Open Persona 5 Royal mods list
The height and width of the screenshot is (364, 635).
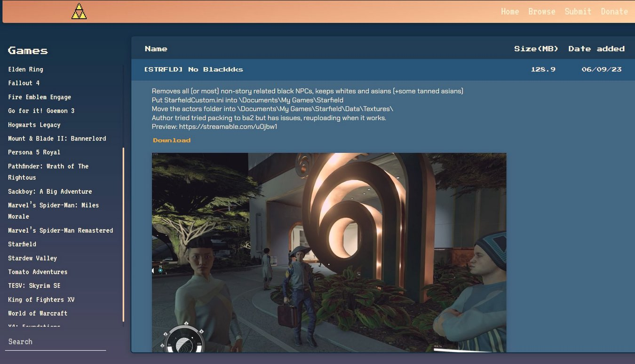click(x=34, y=152)
